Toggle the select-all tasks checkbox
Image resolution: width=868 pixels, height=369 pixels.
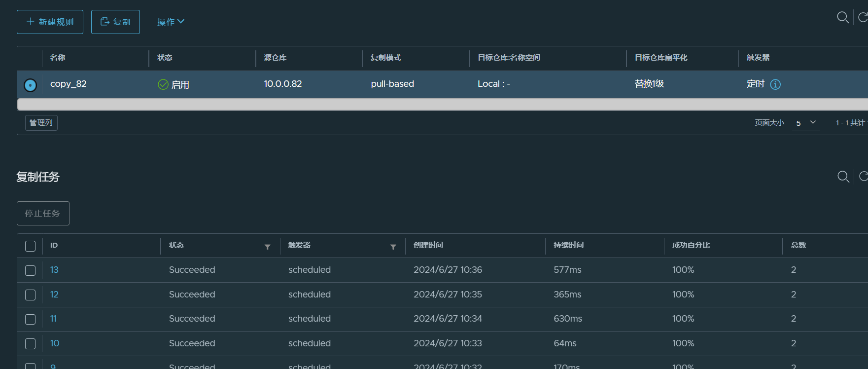click(x=30, y=246)
